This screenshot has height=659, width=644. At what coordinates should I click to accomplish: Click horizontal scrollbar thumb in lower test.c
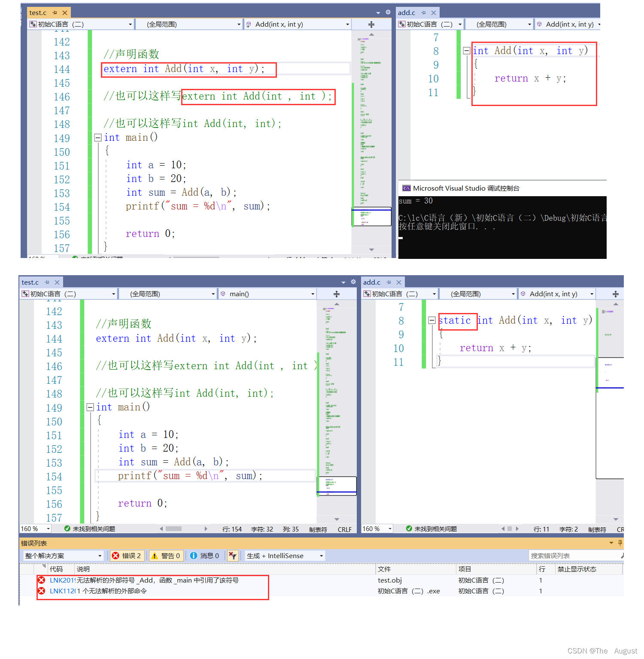pos(173,529)
